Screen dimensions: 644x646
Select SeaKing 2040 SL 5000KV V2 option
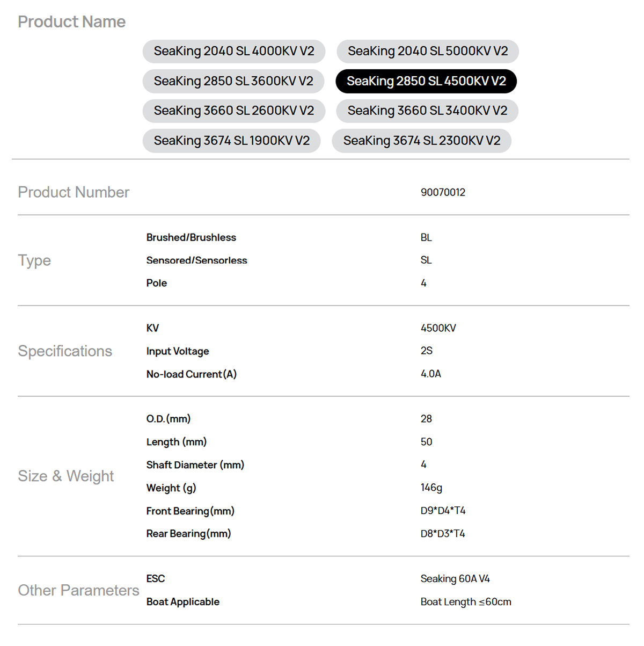tap(428, 52)
